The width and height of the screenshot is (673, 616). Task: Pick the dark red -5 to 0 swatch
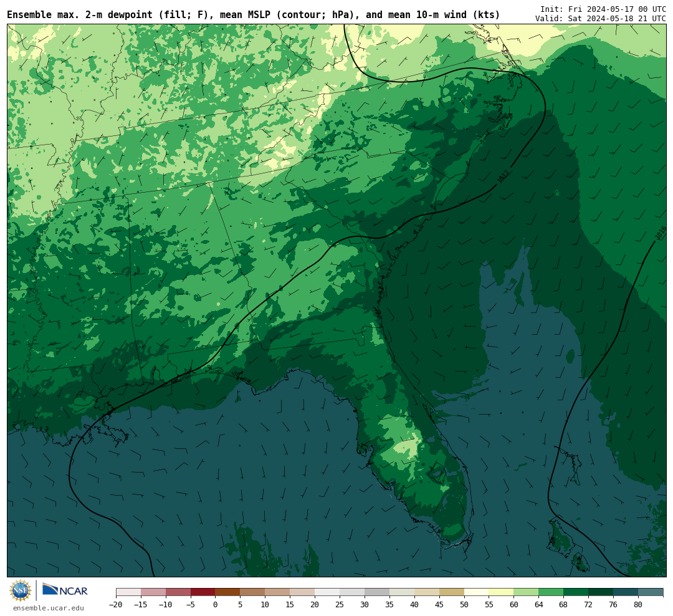click(x=203, y=592)
